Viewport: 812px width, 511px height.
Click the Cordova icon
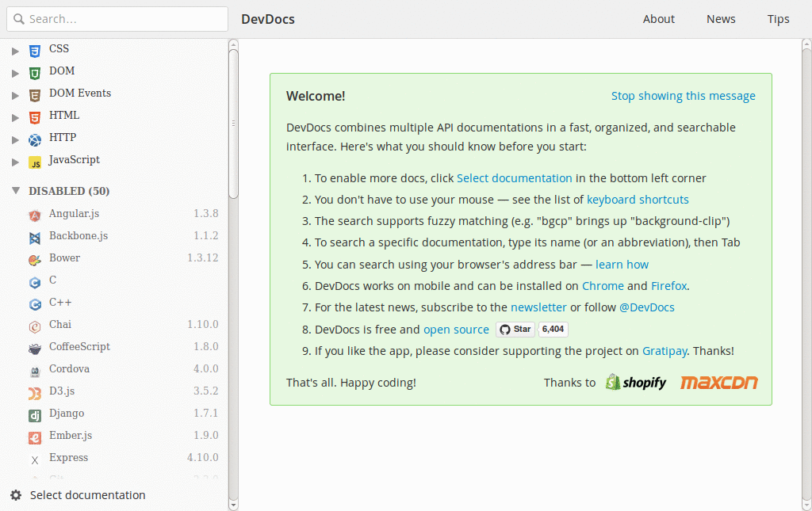coord(35,372)
